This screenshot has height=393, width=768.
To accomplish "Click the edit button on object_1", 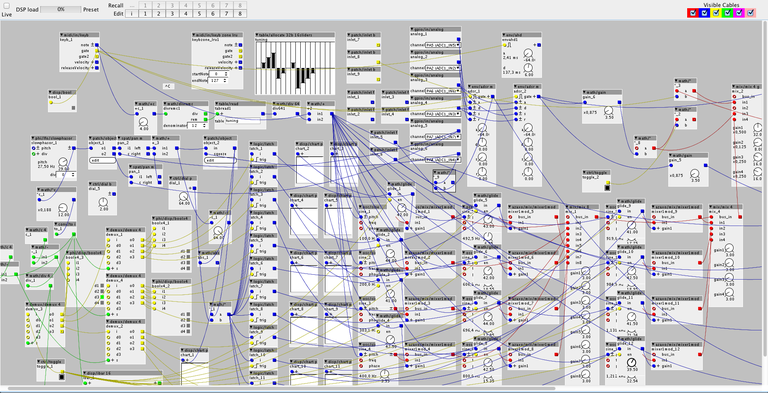I will (103, 160).
